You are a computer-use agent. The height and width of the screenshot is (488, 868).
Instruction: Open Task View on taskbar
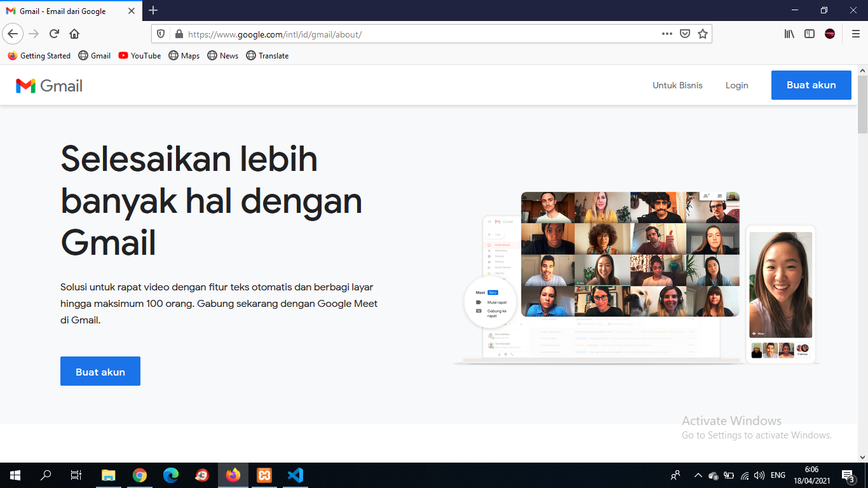coord(76,475)
